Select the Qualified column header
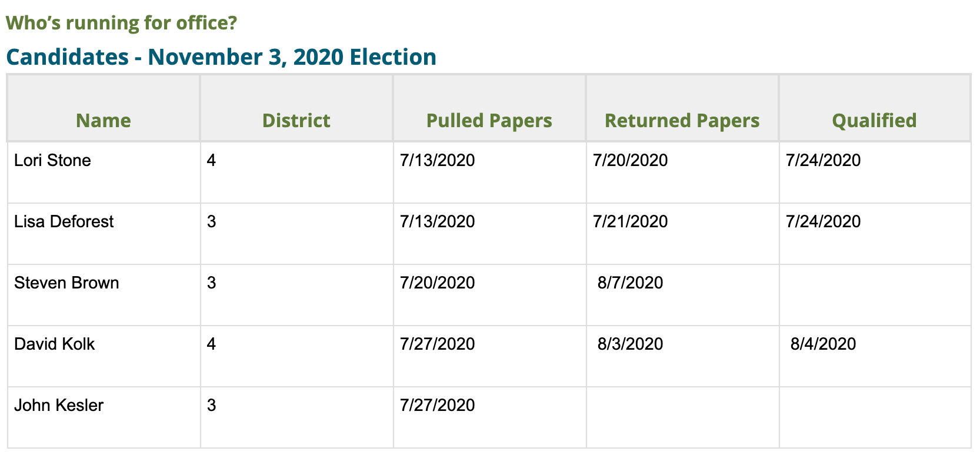Image resolution: width=980 pixels, height=471 pixels. (874, 121)
